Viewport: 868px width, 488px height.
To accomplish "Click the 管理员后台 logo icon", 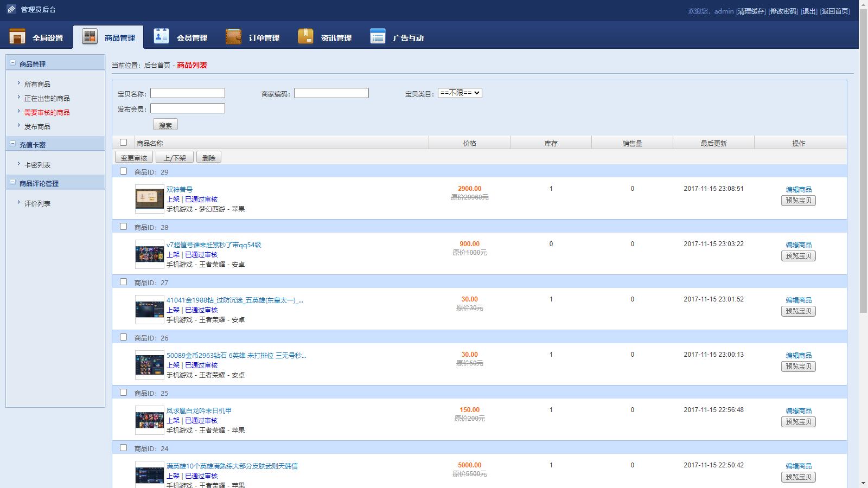I will (11, 9).
